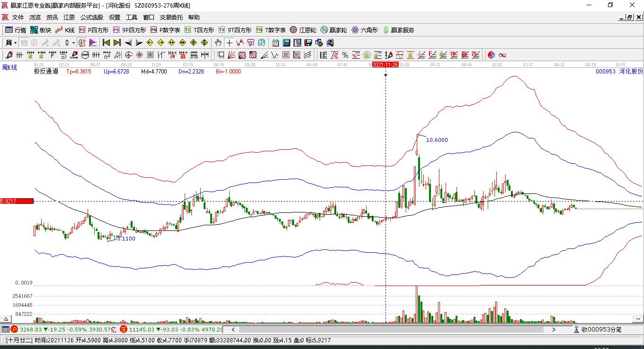Switch to the K线 chart view
The width and height of the screenshot is (644, 349).
65,30
